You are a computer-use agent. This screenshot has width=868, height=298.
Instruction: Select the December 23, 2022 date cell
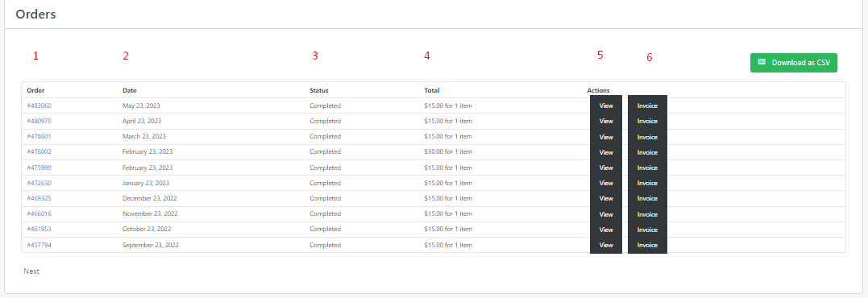150,198
